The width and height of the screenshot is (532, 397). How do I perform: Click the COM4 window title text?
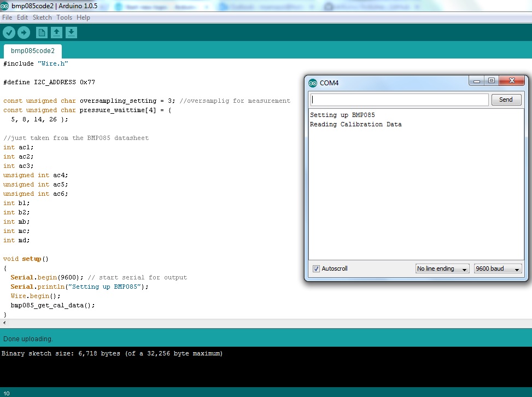(329, 83)
